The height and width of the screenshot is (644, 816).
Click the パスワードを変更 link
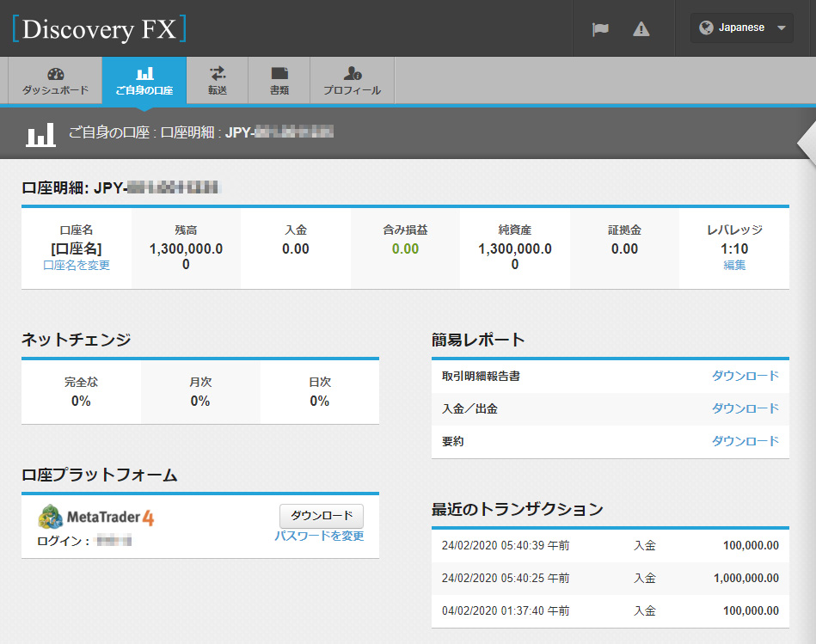(319, 536)
